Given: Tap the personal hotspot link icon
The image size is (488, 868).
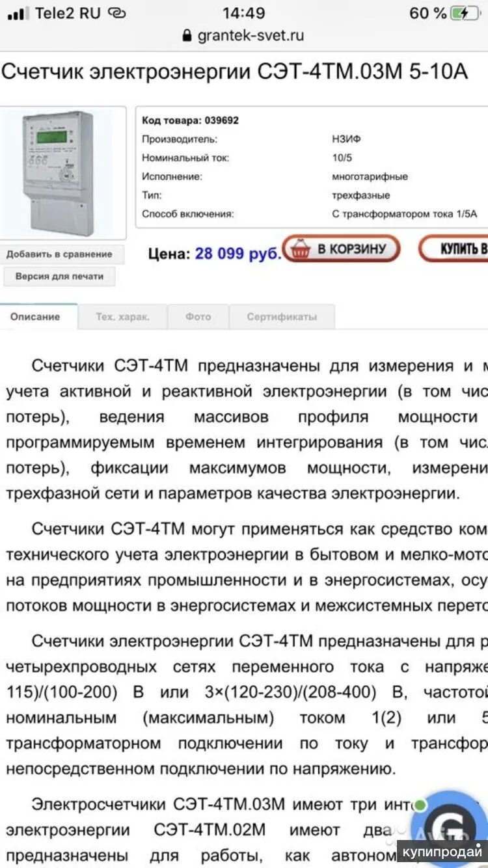Looking at the screenshot, I should [117, 13].
